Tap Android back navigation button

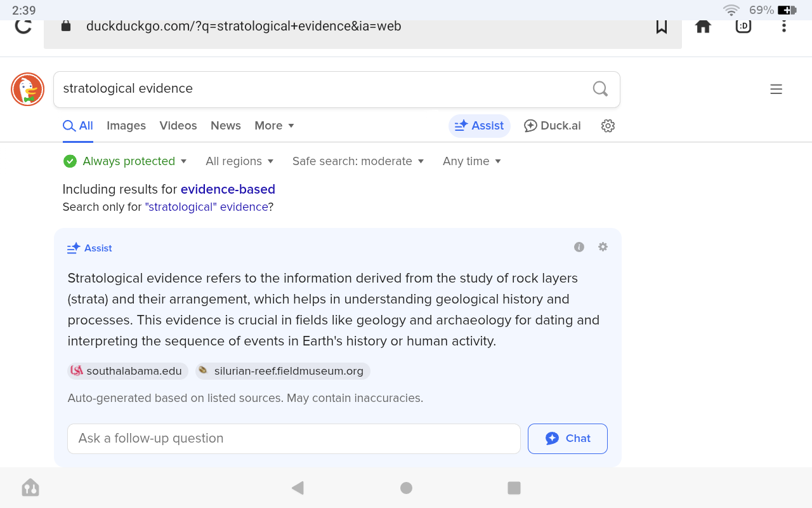[x=298, y=488]
